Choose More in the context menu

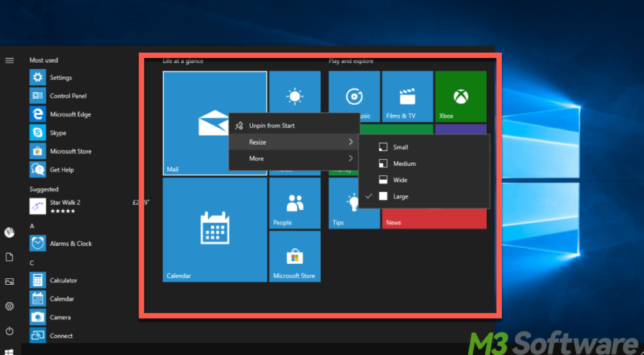point(294,158)
